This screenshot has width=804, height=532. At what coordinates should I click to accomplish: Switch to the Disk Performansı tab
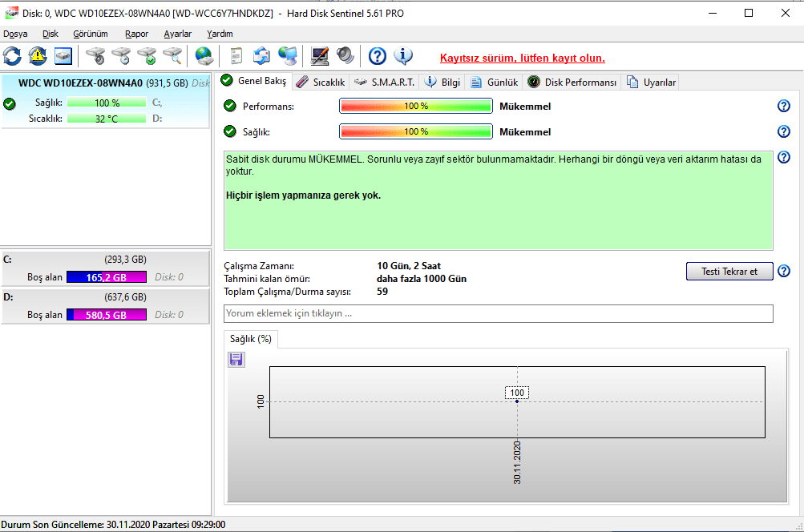(x=572, y=83)
